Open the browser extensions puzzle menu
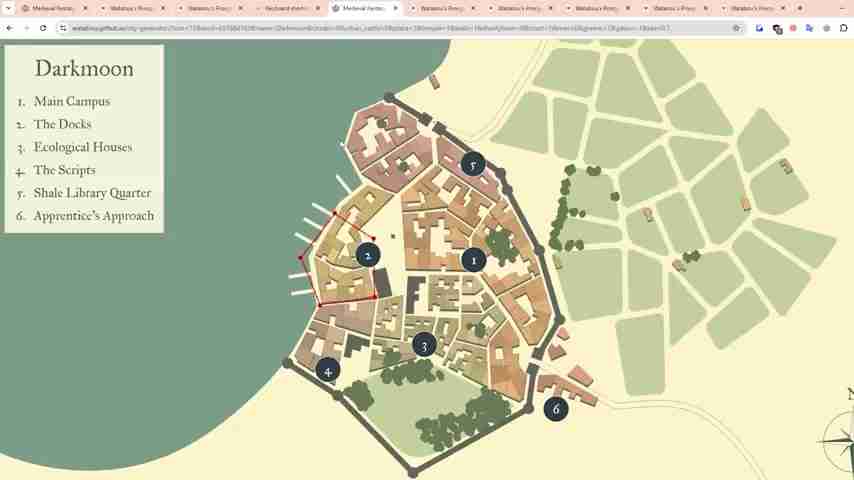This screenshot has height=480, width=854. [826, 28]
